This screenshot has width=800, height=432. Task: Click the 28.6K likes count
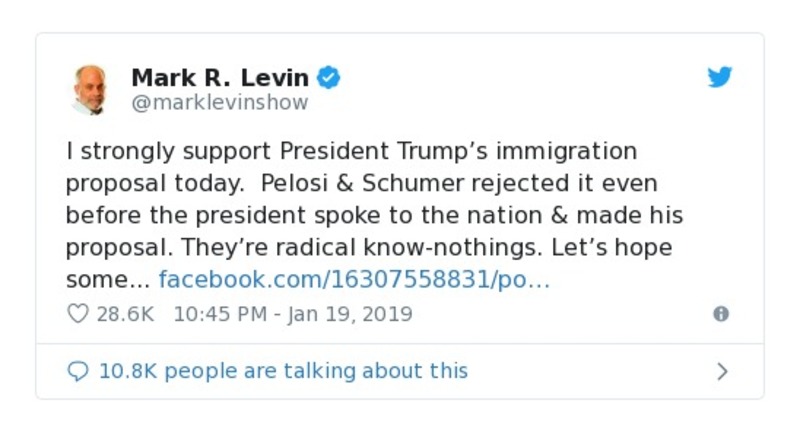[x=125, y=314]
